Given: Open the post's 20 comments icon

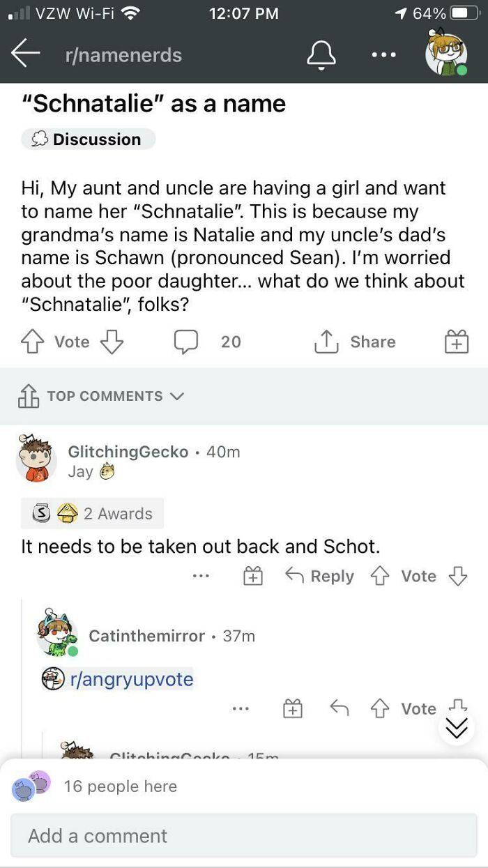Looking at the screenshot, I should (187, 342).
